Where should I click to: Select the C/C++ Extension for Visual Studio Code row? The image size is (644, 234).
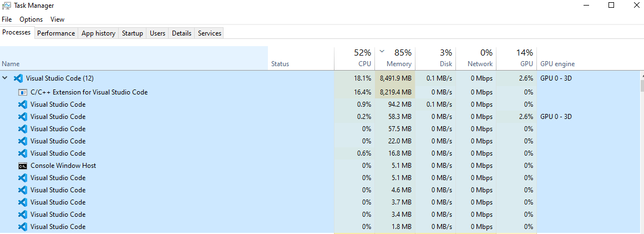pyautogui.click(x=321, y=92)
